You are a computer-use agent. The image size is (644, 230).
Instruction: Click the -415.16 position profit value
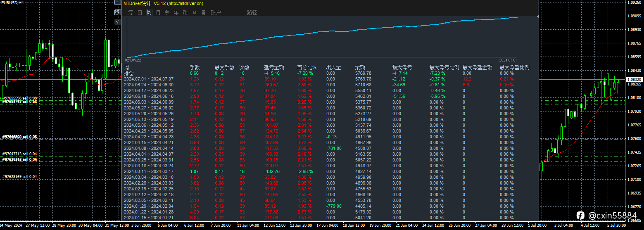coord(272,73)
